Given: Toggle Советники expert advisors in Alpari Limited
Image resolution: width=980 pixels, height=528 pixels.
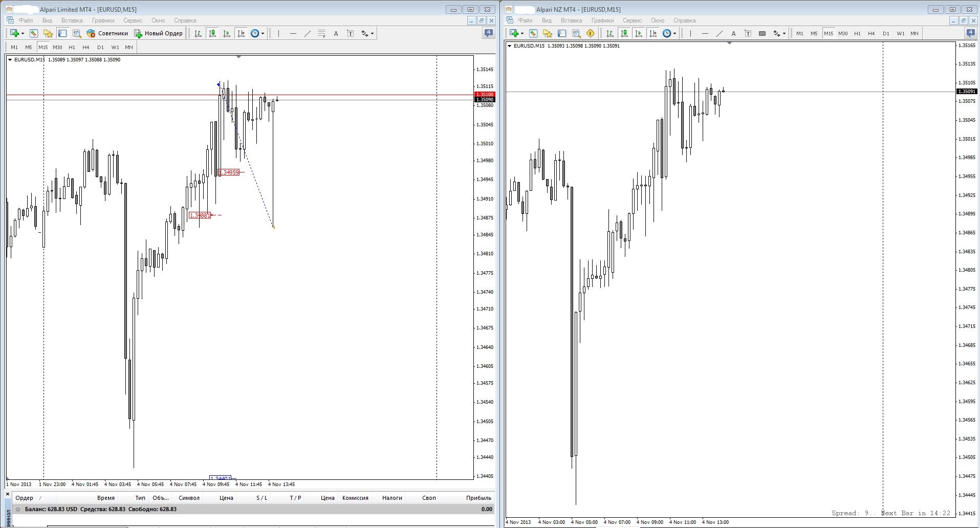Looking at the screenshot, I should click(x=107, y=33).
